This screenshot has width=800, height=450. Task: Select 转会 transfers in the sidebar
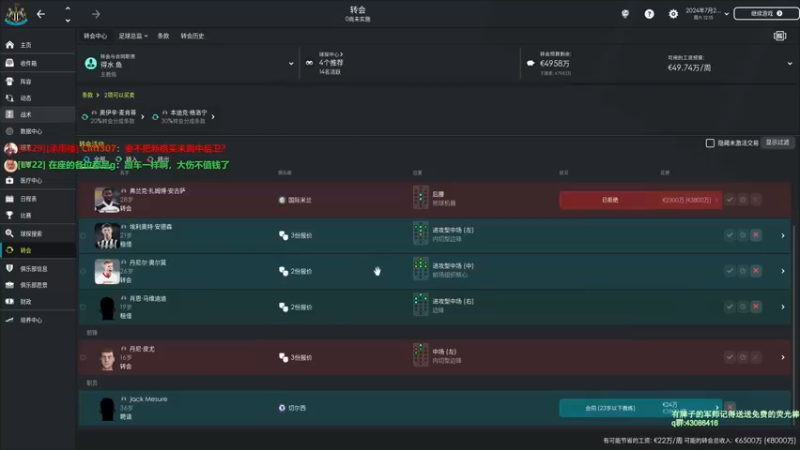[x=38, y=250]
